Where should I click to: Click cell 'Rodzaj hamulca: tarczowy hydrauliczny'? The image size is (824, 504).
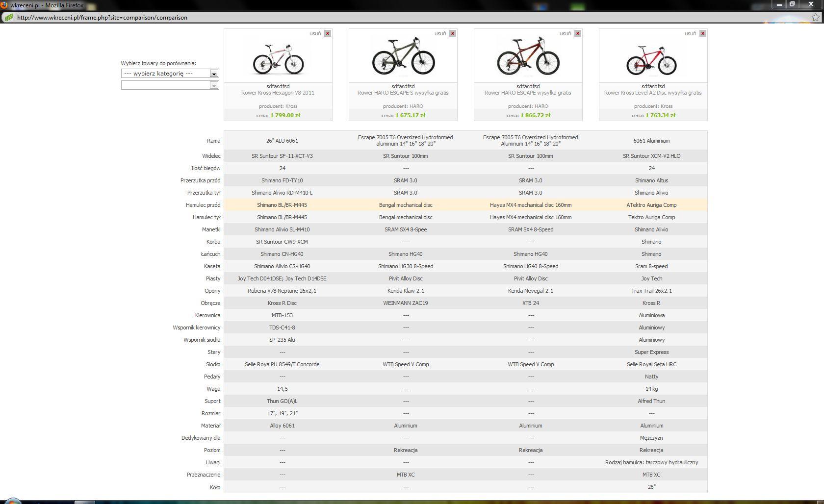(651, 462)
